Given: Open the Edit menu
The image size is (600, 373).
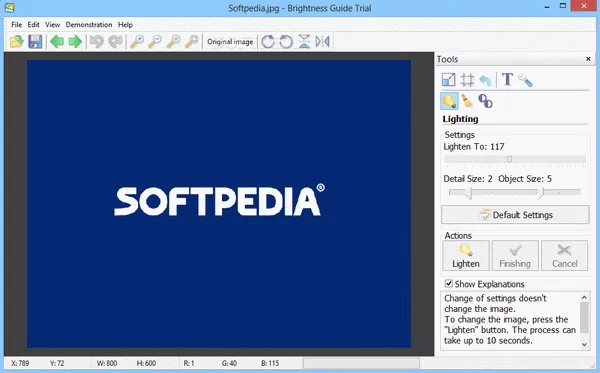Looking at the screenshot, I should tap(33, 24).
